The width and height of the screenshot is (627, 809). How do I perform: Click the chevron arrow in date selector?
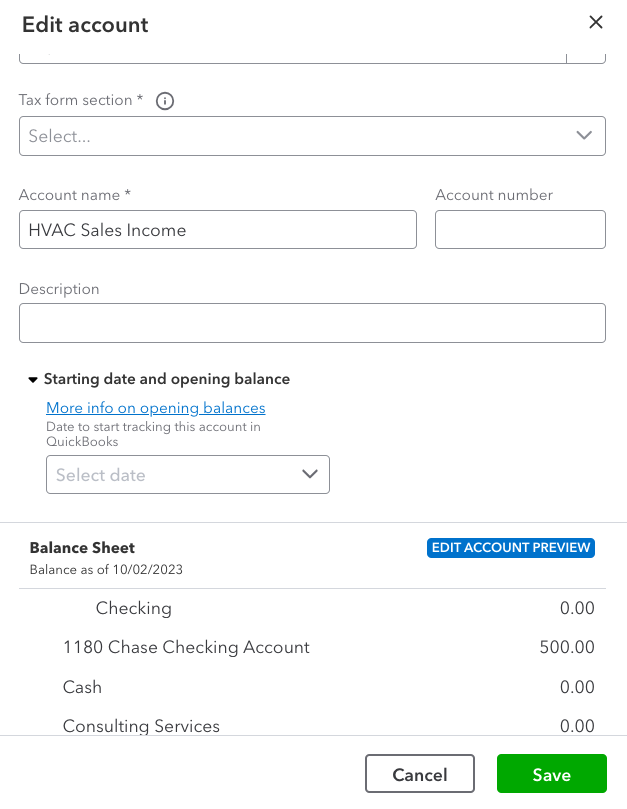[x=310, y=474]
